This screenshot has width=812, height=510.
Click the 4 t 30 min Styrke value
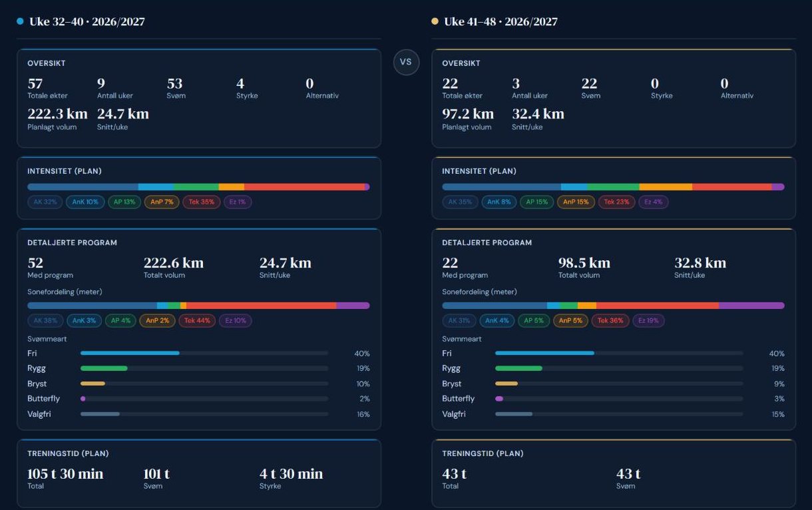click(x=291, y=474)
